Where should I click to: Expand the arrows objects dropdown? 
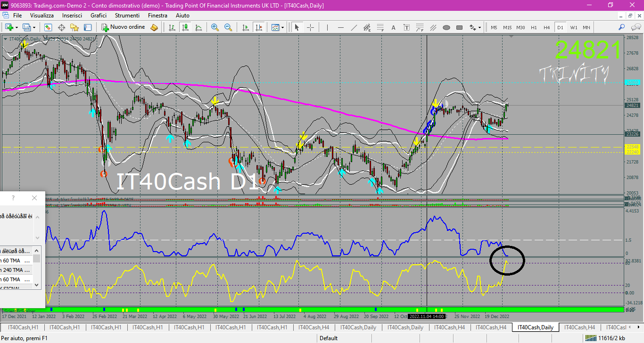[x=480, y=27]
